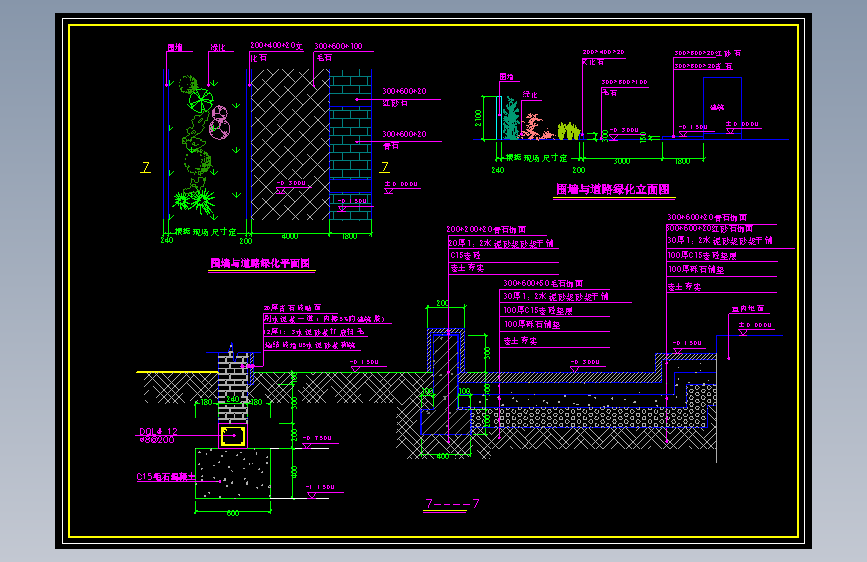
Task: Click the 3000 dimension text
Action: click(x=621, y=162)
